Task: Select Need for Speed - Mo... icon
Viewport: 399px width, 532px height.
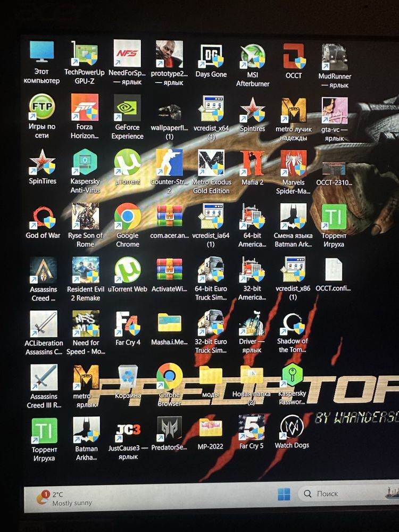Action: [86, 324]
